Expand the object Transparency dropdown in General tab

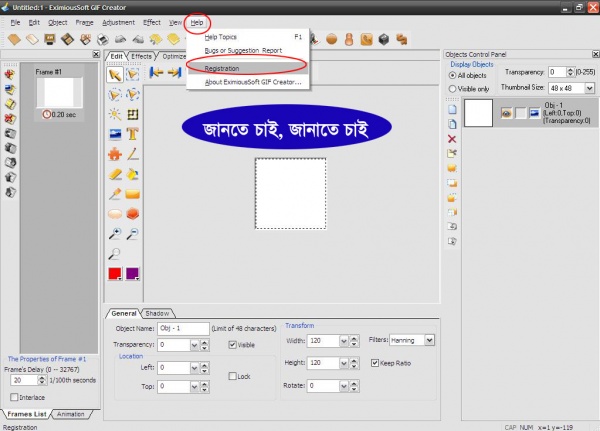click(x=194, y=345)
